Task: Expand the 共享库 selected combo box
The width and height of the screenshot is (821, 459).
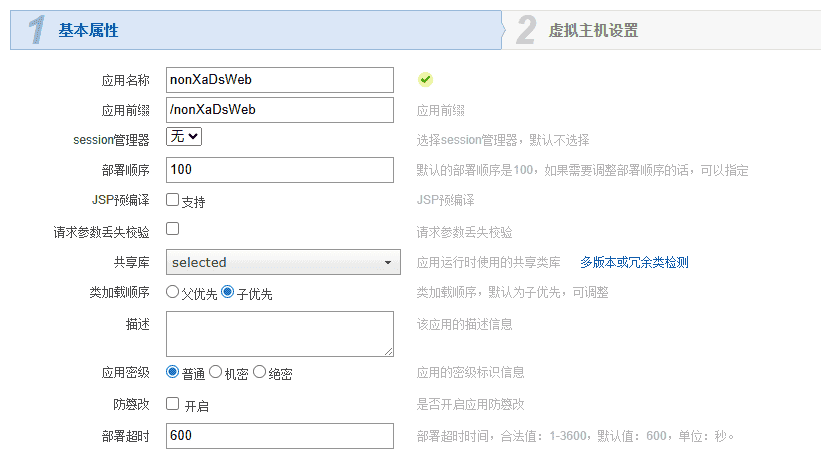Action: (280, 263)
